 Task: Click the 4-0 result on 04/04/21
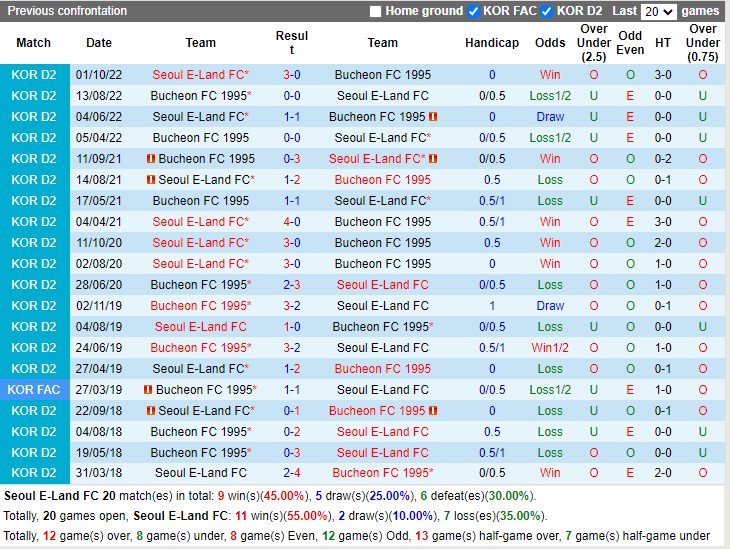(292, 222)
